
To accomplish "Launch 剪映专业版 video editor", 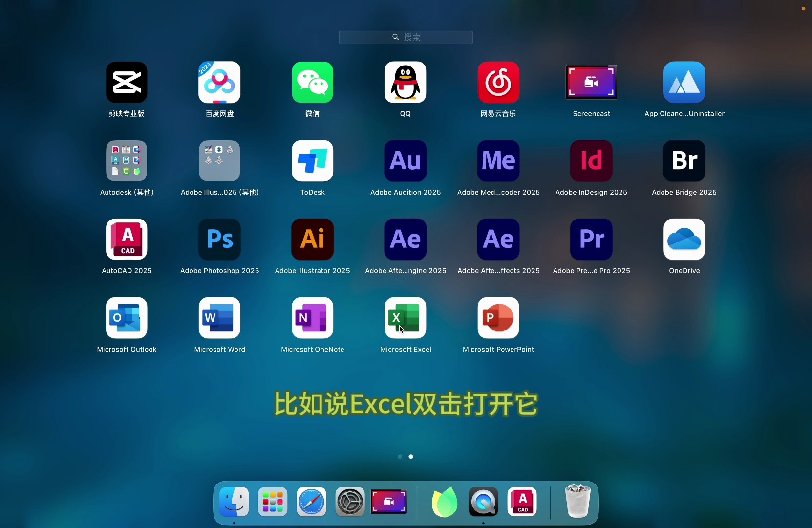I will pos(127,82).
